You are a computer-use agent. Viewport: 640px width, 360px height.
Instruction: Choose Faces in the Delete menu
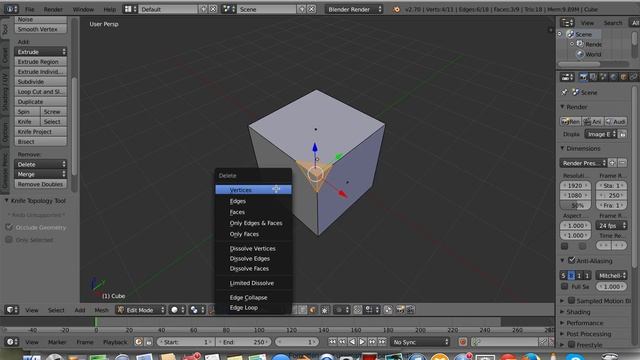pos(253,212)
